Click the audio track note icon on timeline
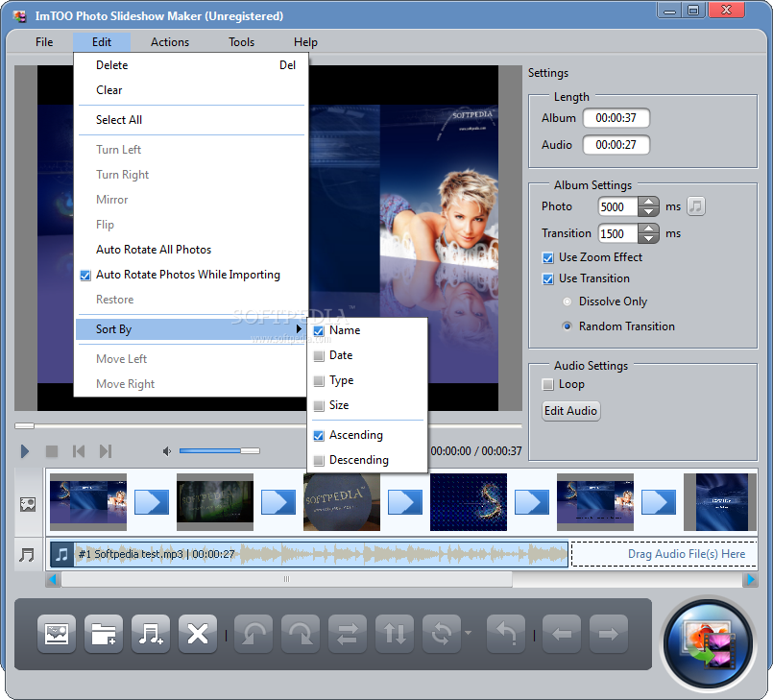This screenshot has width=773, height=700. pyautogui.click(x=27, y=555)
